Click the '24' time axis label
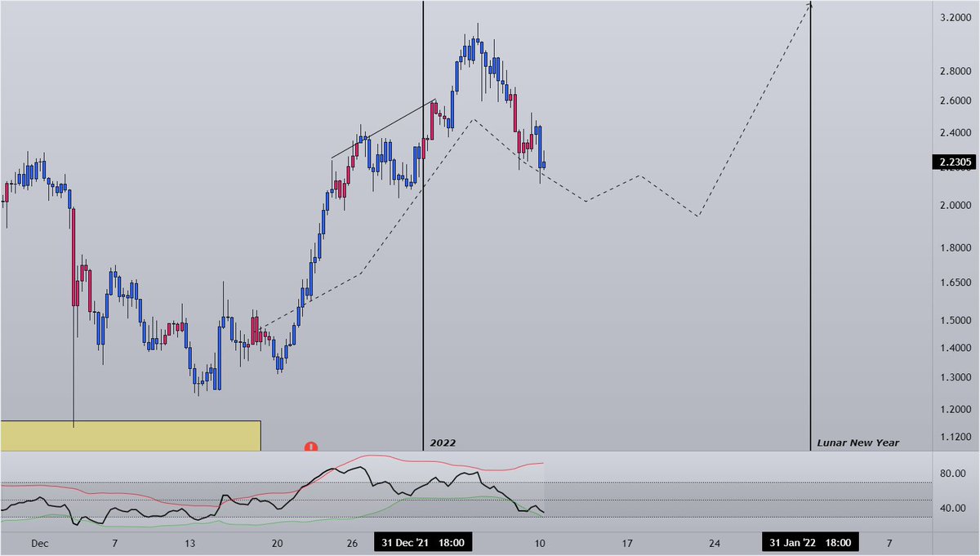 click(x=715, y=543)
